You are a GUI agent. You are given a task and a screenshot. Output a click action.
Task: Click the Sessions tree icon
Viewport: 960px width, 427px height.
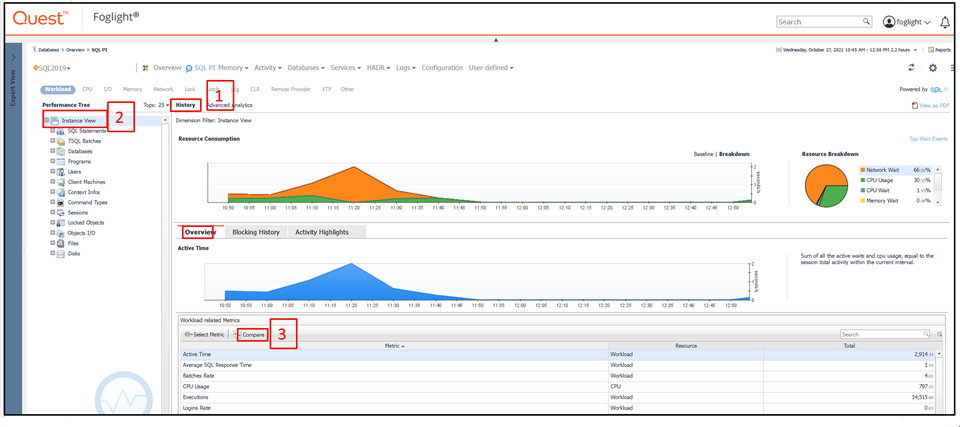pyautogui.click(x=61, y=213)
